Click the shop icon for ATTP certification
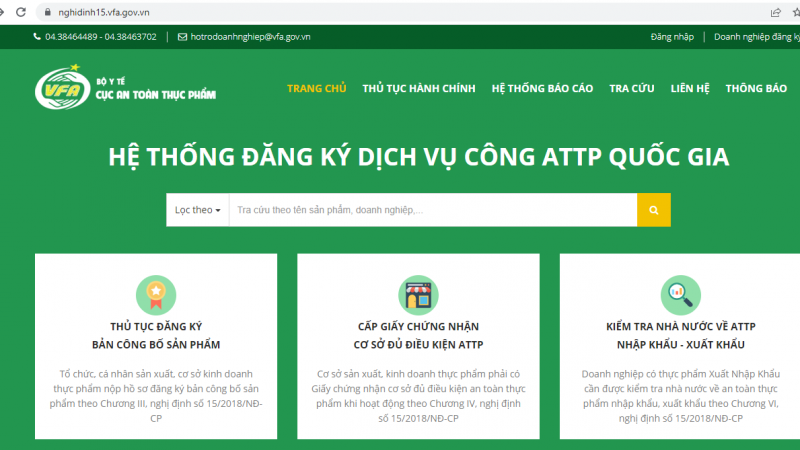This screenshot has width=800, height=450. tap(418, 293)
